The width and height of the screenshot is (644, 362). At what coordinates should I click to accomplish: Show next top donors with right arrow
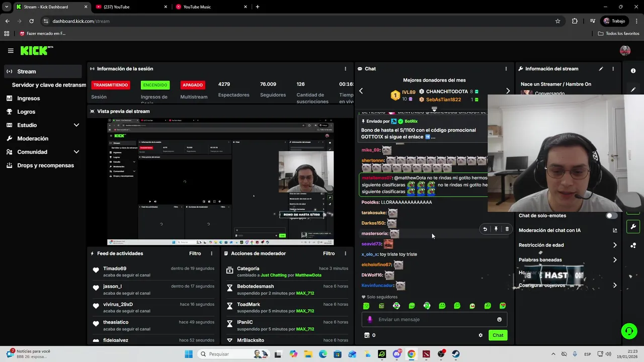pyautogui.click(x=508, y=91)
